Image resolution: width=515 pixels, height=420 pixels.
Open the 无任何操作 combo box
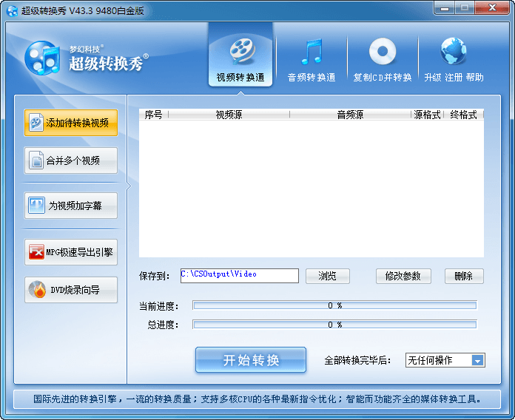[438, 361]
